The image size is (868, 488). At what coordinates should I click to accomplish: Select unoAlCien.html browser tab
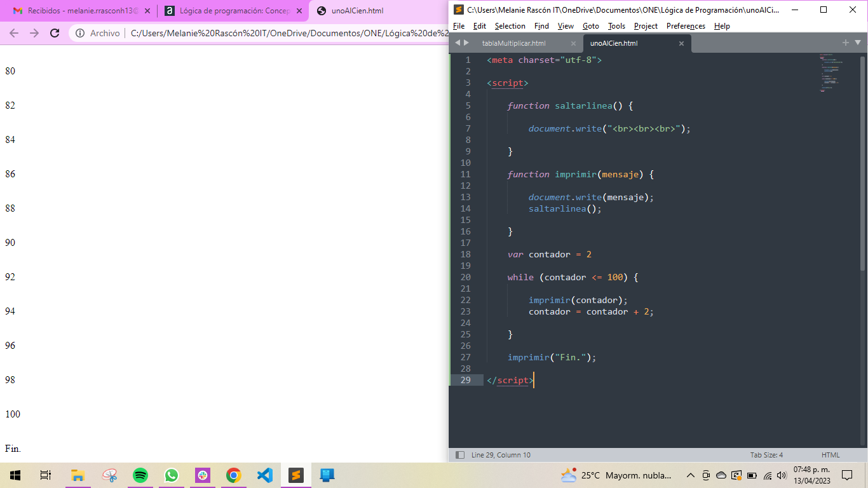(x=357, y=11)
